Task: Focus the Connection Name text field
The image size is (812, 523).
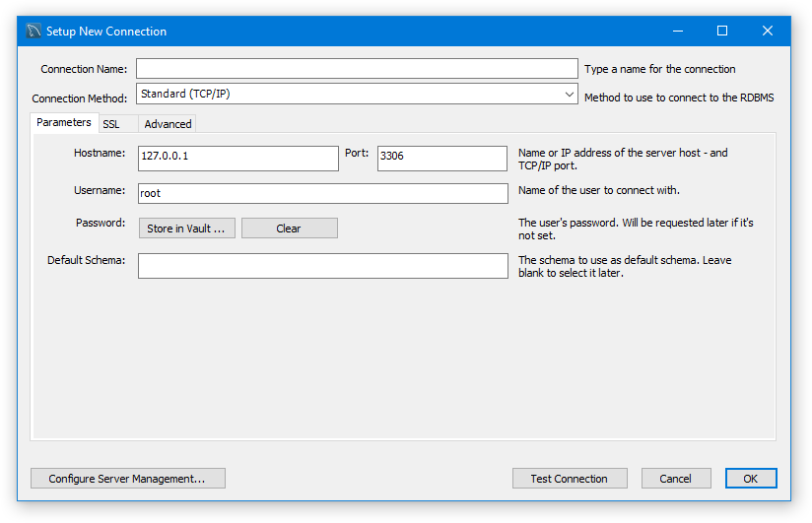Action: [x=356, y=69]
